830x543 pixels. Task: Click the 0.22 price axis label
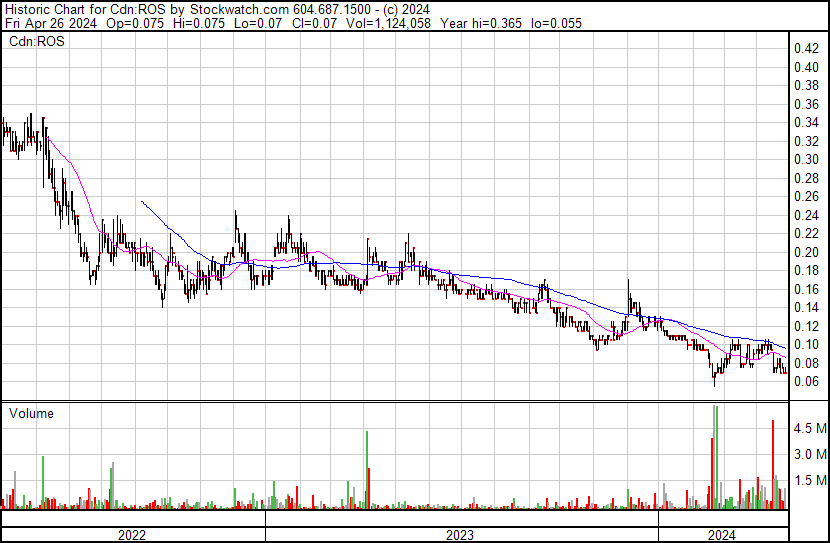(x=806, y=233)
